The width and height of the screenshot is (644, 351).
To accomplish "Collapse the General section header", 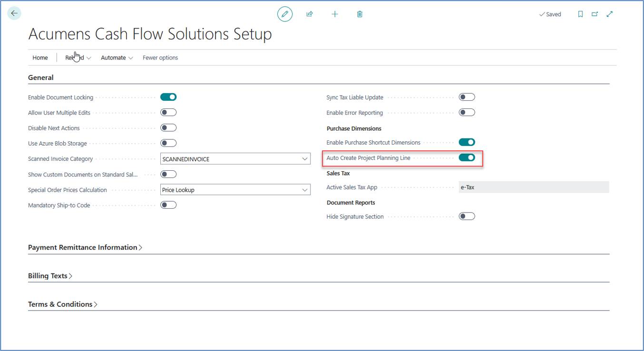I will point(41,78).
